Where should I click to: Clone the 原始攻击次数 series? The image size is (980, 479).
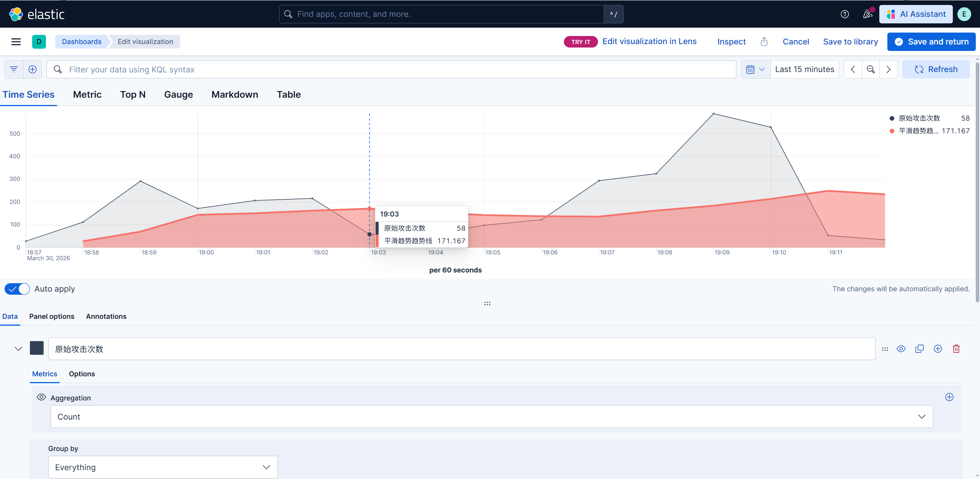click(x=919, y=349)
